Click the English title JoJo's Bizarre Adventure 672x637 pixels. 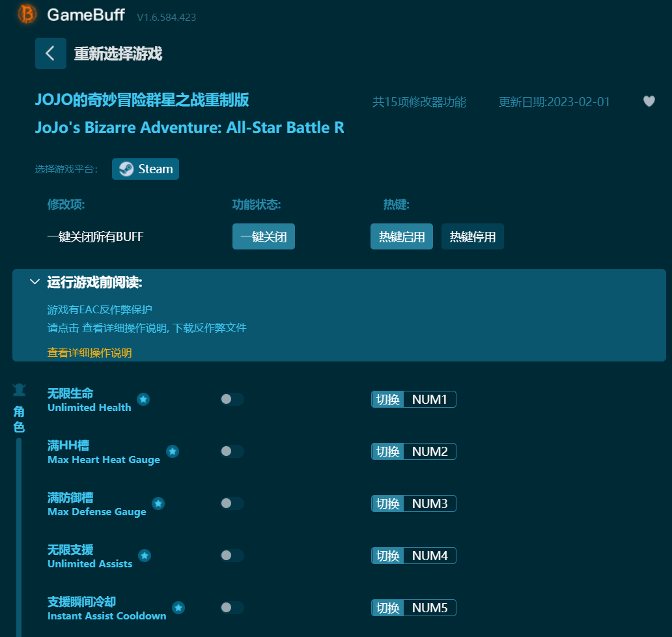pos(189,127)
